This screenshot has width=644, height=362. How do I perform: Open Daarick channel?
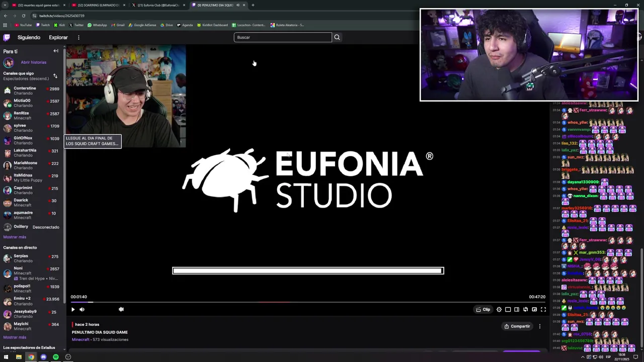tap(31, 203)
